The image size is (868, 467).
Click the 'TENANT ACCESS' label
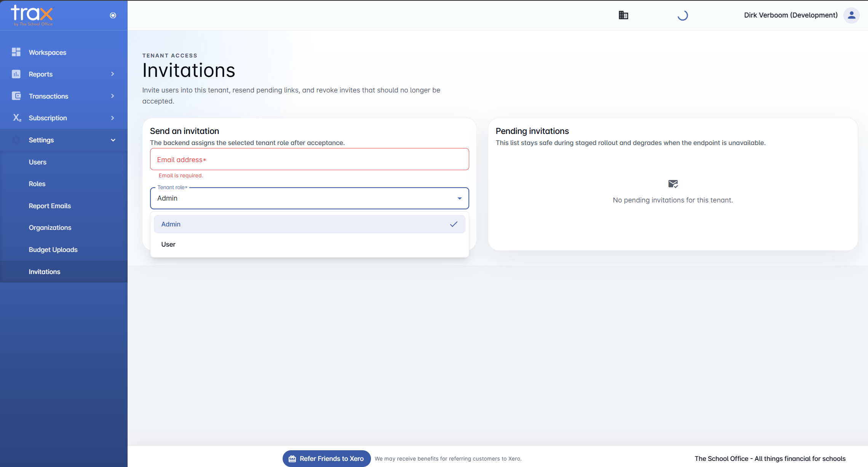click(170, 56)
